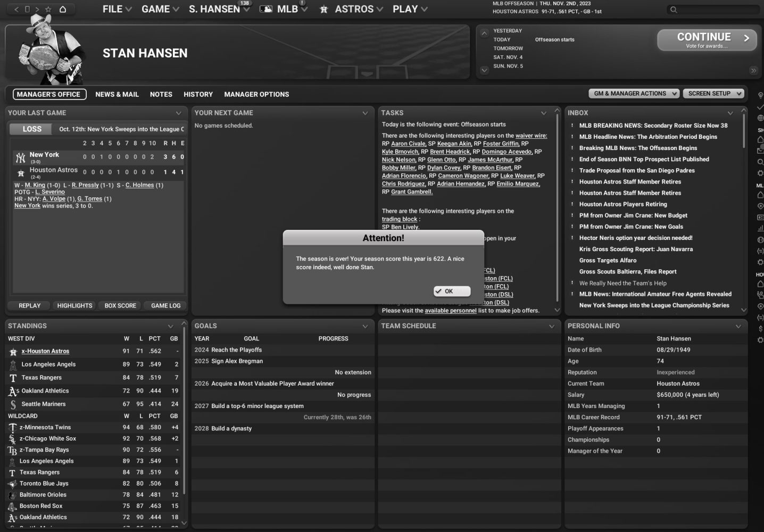Expand the Standings panel chevron
The height and width of the screenshot is (532, 764).
[x=170, y=326]
